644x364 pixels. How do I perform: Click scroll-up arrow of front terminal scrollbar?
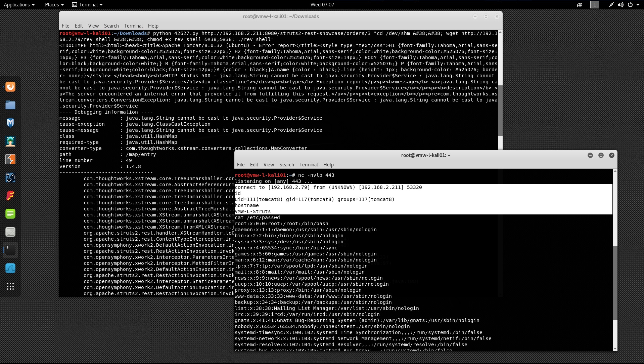[615, 171]
